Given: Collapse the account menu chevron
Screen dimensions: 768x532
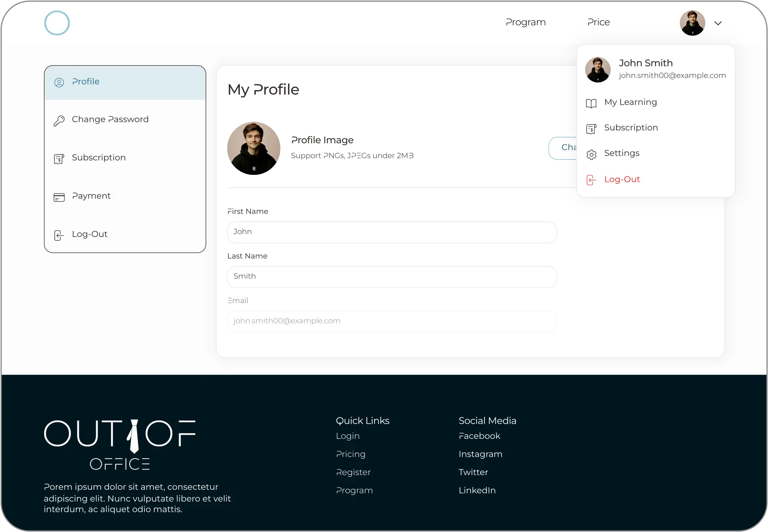Looking at the screenshot, I should click(x=718, y=23).
